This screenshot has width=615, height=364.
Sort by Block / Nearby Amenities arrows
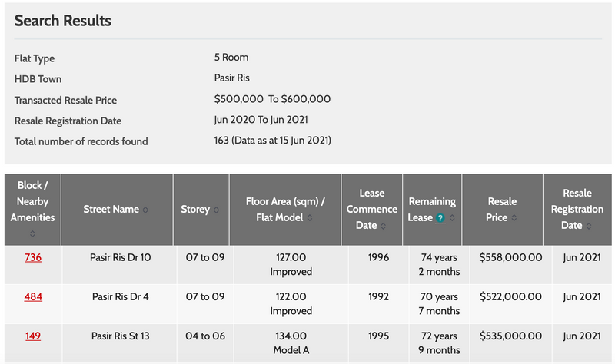point(32,234)
